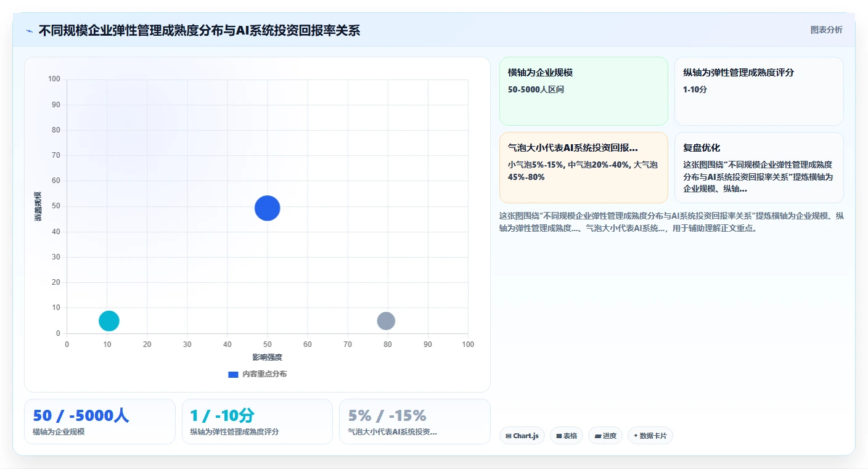Click the 图表分析 label in header
The width and height of the screenshot is (868, 469).
click(x=826, y=30)
